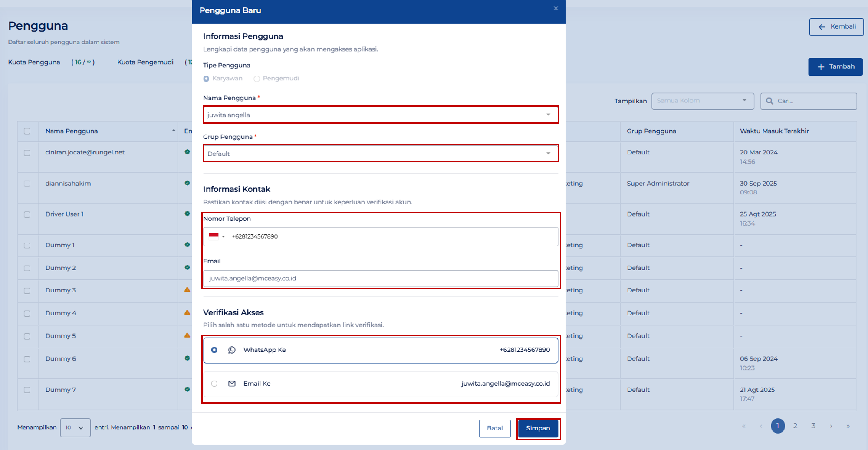This screenshot has width=868, height=450.
Task: Click the orange warning icon for Dummy 3
Action: click(187, 290)
